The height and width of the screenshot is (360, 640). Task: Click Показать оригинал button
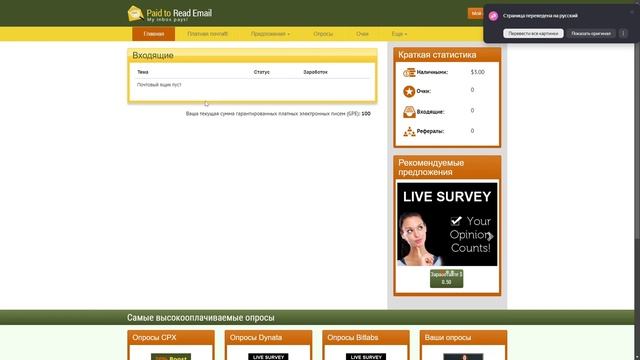591,33
